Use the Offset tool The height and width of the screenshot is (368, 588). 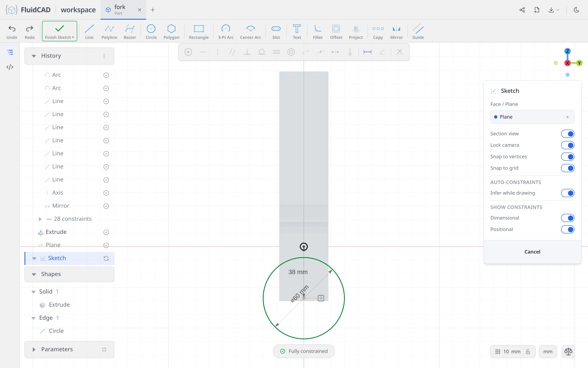[336, 31]
